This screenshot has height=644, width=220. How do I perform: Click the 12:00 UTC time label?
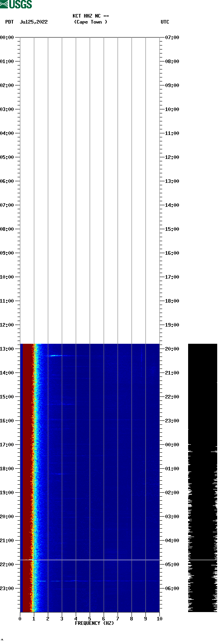pos(172,157)
